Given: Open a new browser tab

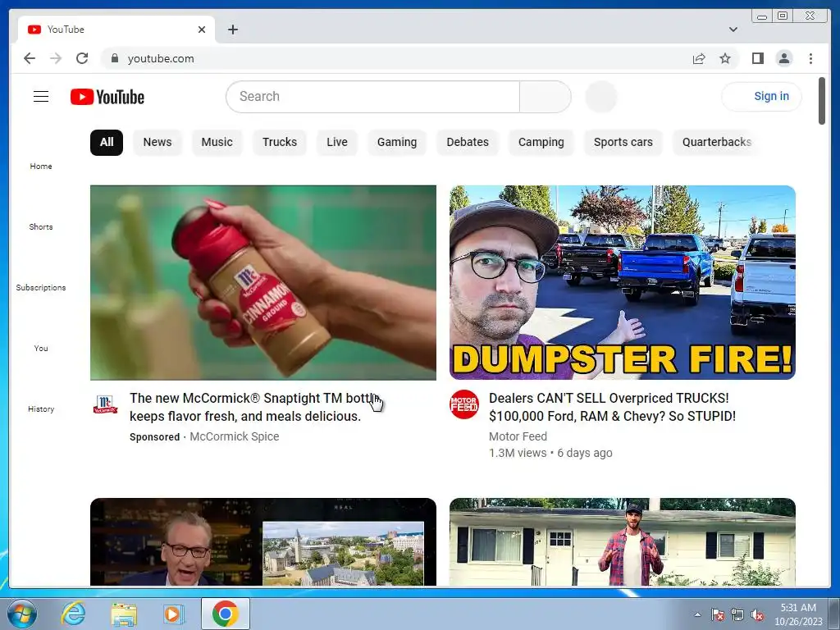Looking at the screenshot, I should (232, 30).
